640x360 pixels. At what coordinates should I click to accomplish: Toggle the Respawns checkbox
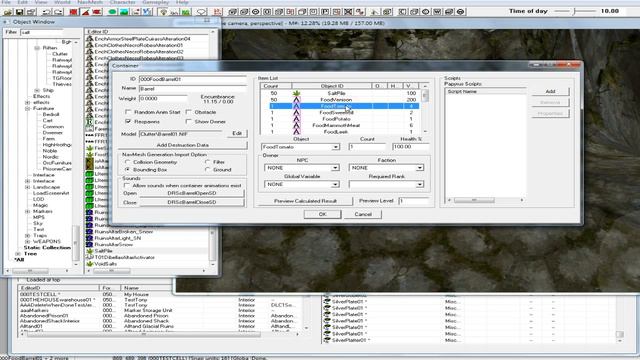(x=128, y=122)
